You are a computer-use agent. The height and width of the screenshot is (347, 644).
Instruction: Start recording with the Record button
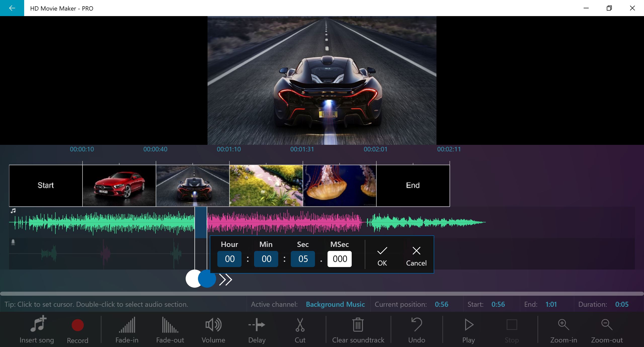tap(77, 330)
